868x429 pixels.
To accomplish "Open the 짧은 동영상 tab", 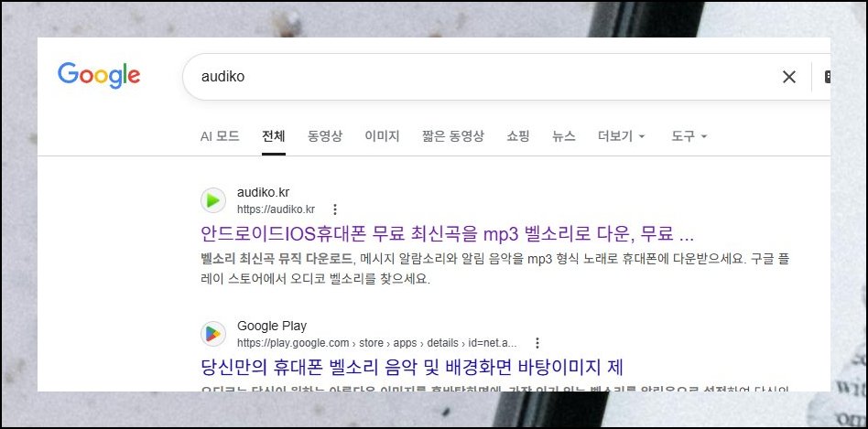I will [x=453, y=136].
